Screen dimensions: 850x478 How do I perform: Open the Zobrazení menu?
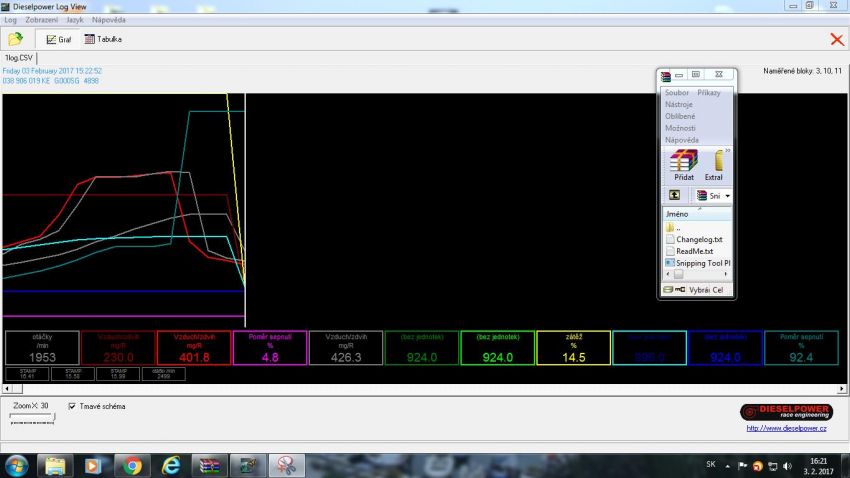(41, 20)
